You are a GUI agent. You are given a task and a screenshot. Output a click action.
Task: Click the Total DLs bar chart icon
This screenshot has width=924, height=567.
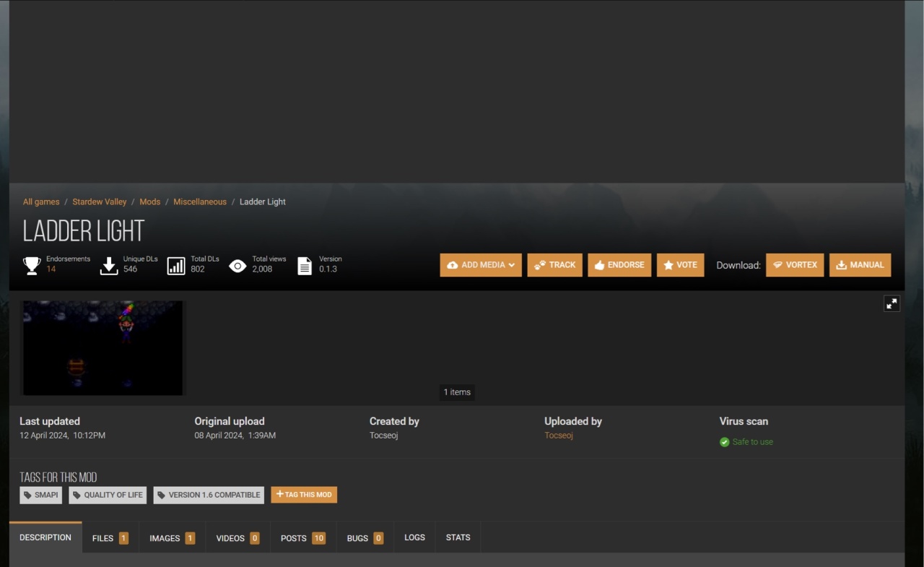tap(176, 266)
